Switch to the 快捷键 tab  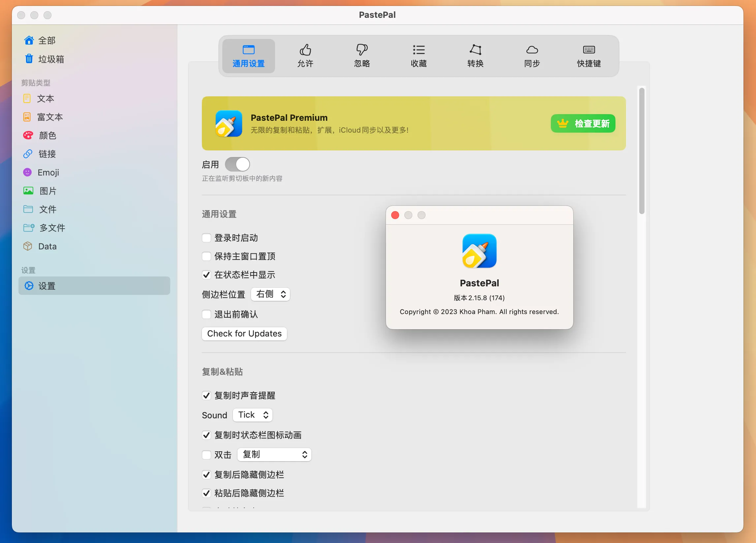tap(589, 56)
